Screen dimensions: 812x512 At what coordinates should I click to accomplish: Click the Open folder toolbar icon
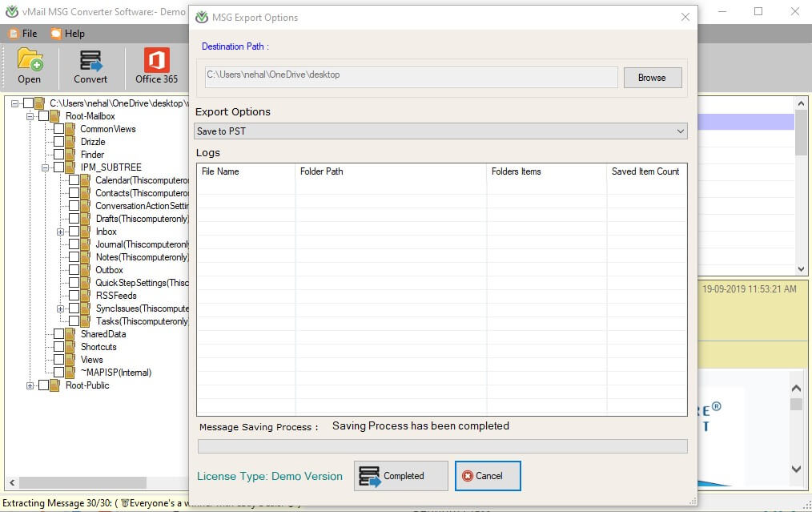click(x=30, y=59)
